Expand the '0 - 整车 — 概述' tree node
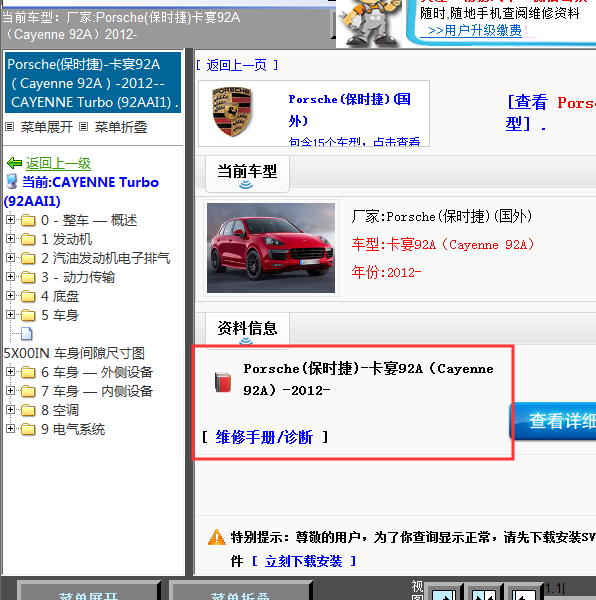 pyautogui.click(x=10, y=220)
